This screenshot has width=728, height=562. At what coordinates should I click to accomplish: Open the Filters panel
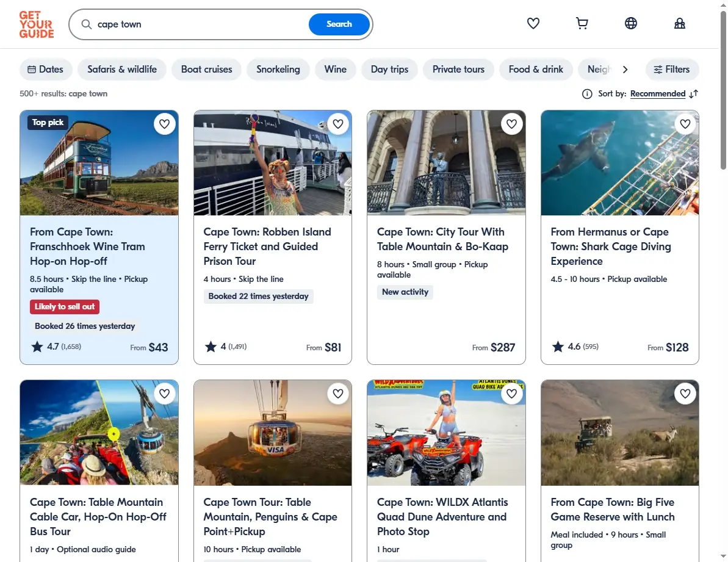(x=672, y=70)
